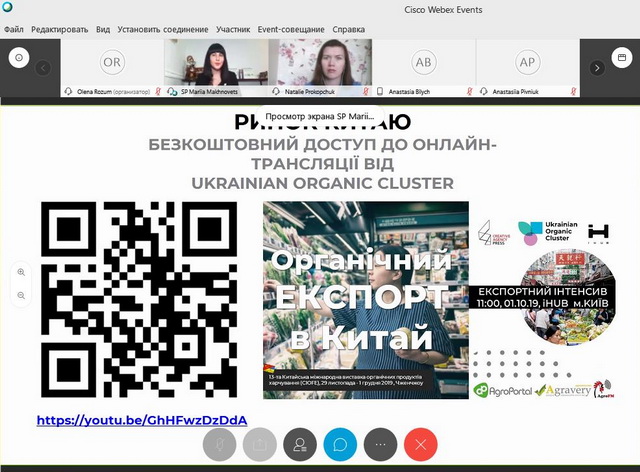Click the AgroPortal logo
This screenshot has width=640, height=472.
[x=503, y=391]
